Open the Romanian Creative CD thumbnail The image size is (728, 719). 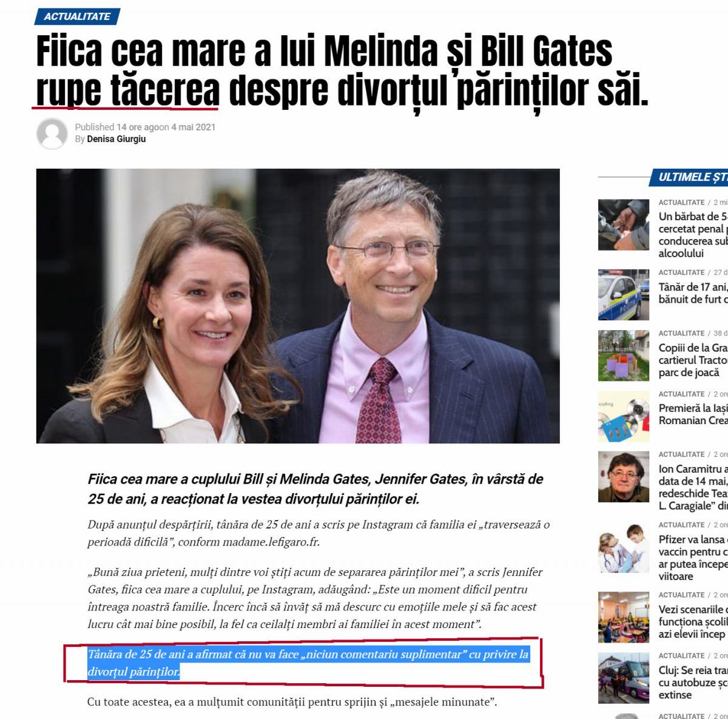624,416
